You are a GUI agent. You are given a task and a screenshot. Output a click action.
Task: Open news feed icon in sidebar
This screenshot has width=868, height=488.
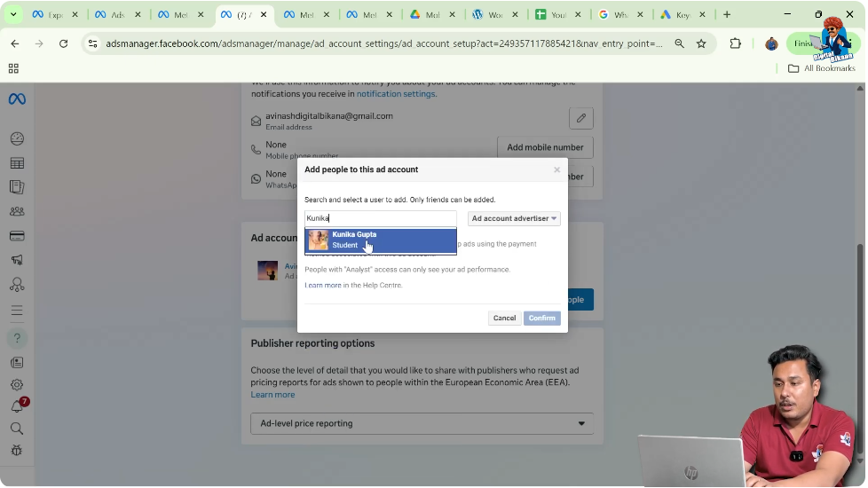click(x=17, y=362)
